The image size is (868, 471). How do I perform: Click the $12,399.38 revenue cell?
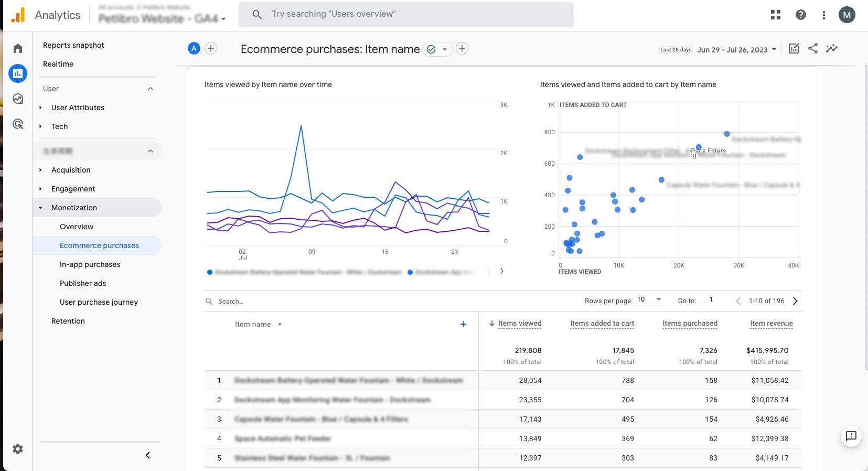770,438
